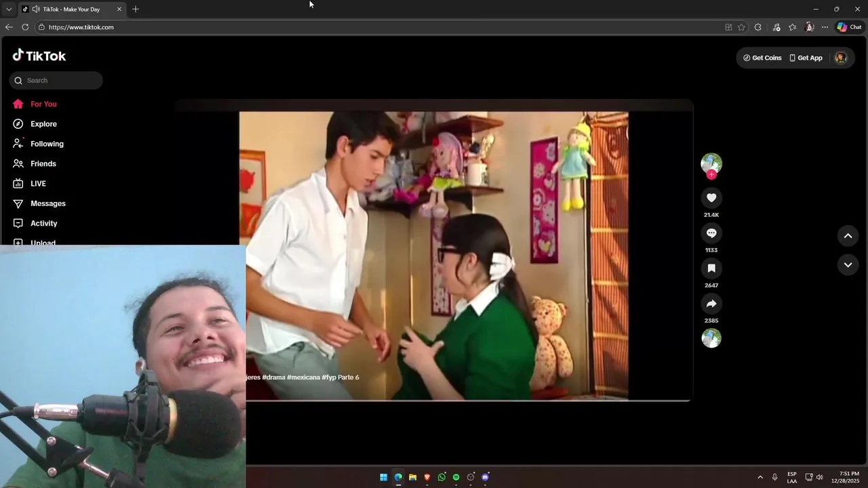Go to the next video
The image size is (868, 488).
coord(848,265)
